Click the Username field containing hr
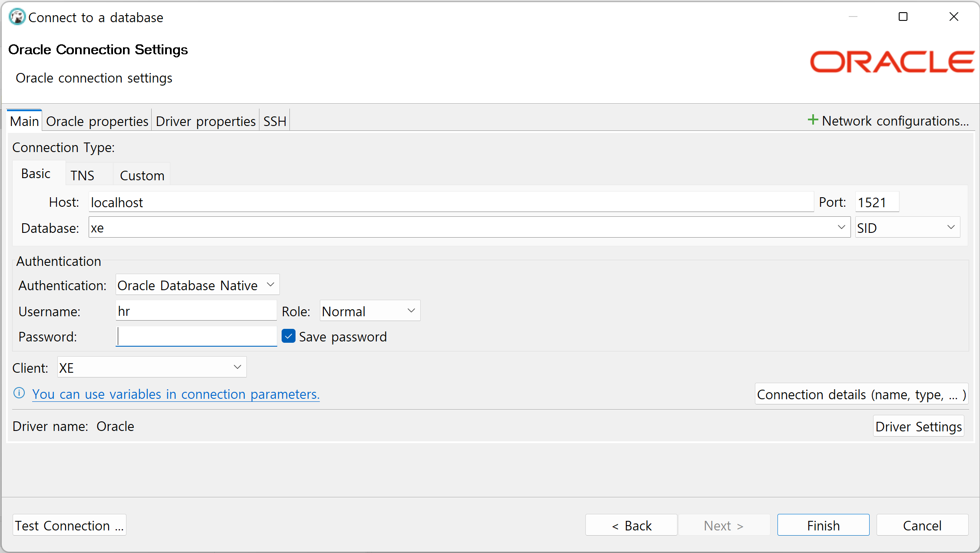Image resolution: width=980 pixels, height=553 pixels. coord(196,311)
